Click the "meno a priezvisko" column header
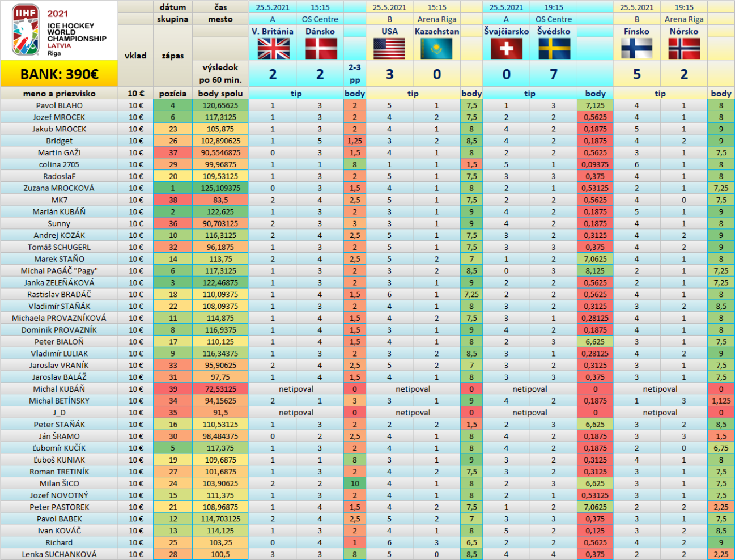 59,94
